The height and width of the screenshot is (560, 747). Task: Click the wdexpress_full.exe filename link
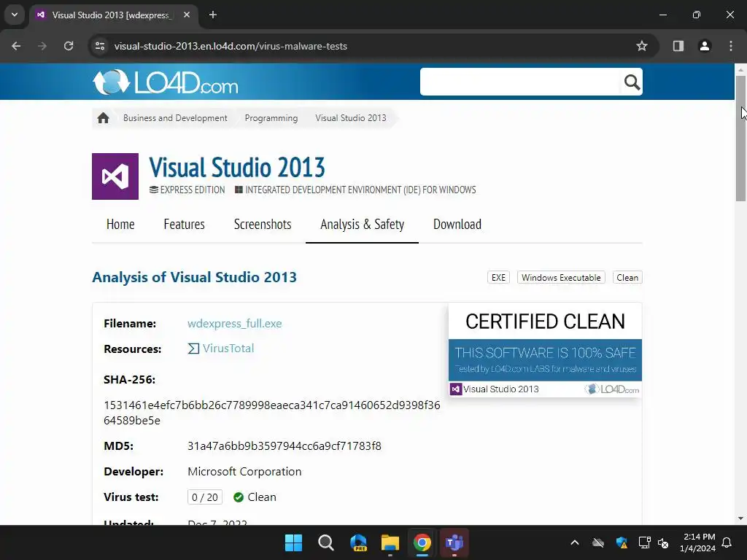click(234, 324)
